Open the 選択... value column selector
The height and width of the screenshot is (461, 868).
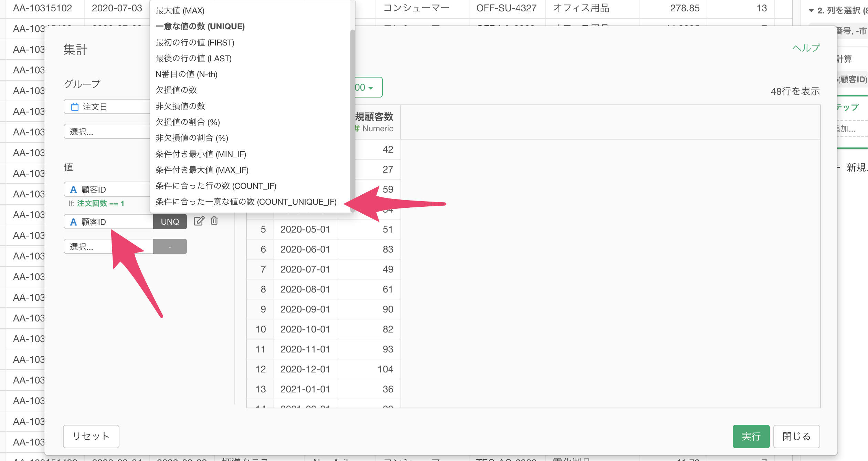[x=108, y=246]
